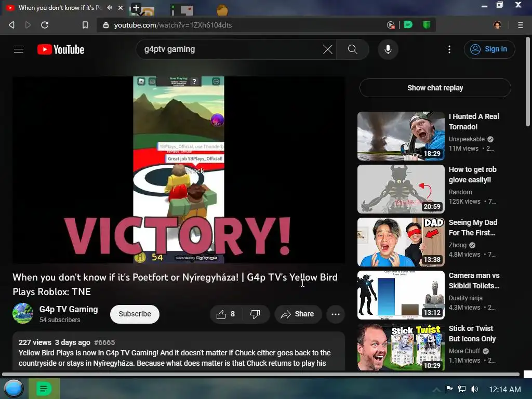532x399 pixels.
Task: Open the taskbar start orb
Action: point(14,389)
